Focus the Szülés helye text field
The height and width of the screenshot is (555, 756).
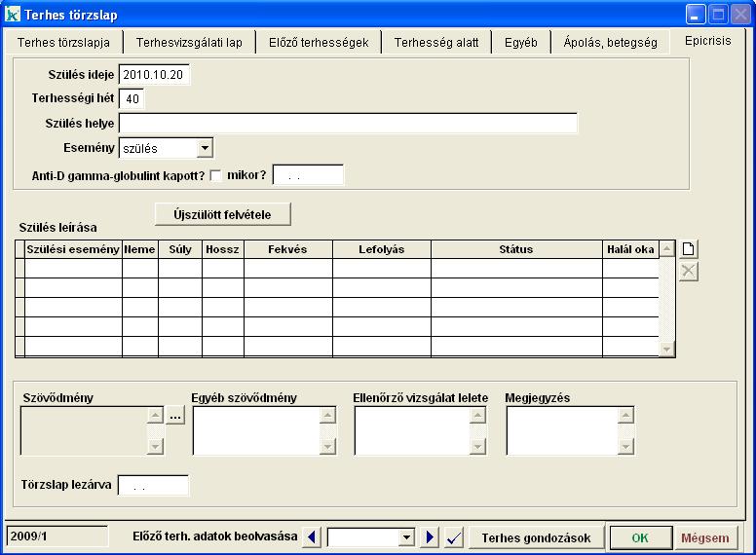tap(348, 124)
